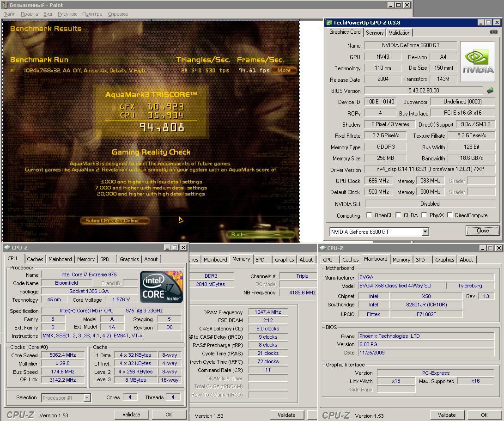504x421 pixels.
Task: Click the Close button in GPU-Z
Action: pos(482,231)
